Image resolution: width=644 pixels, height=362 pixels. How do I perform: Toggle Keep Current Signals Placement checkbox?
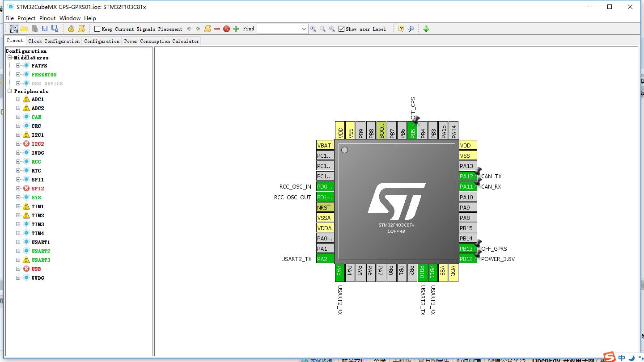(97, 29)
